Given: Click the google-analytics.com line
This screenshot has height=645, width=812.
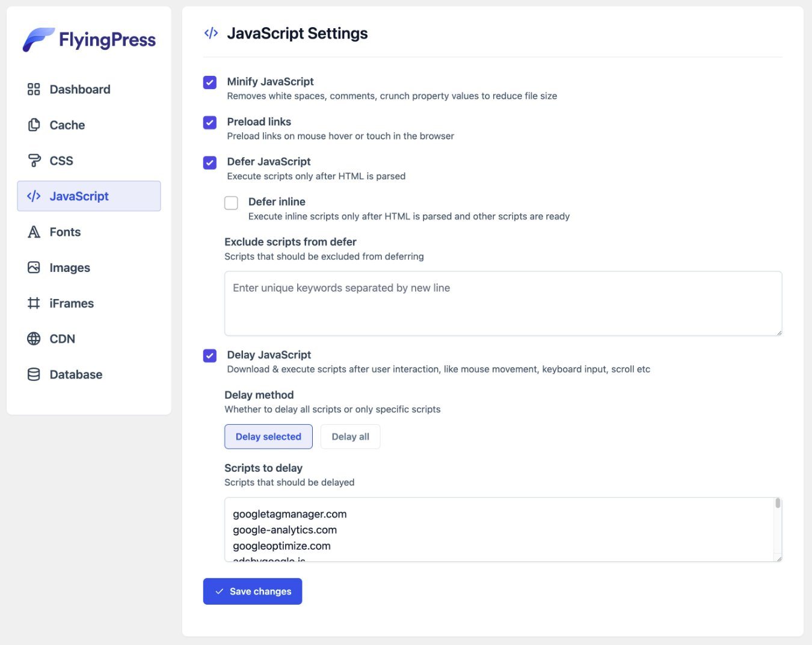Looking at the screenshot, I should tap(285, 529).
